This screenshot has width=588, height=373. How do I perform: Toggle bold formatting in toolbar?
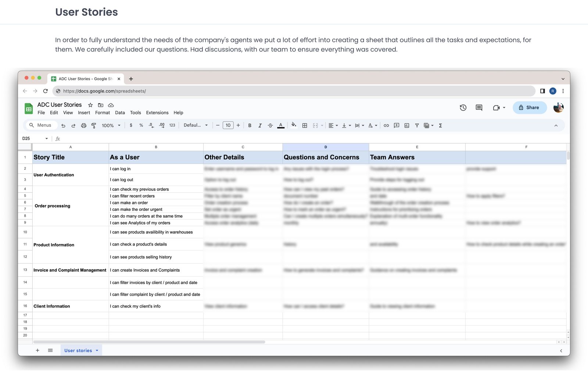click(250, 125)
